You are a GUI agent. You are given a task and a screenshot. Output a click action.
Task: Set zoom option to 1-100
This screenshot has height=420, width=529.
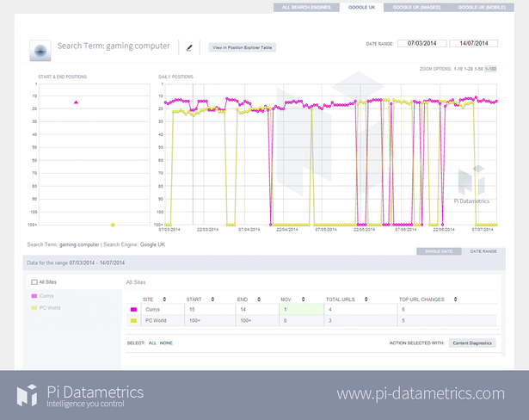tap(490, 69)
